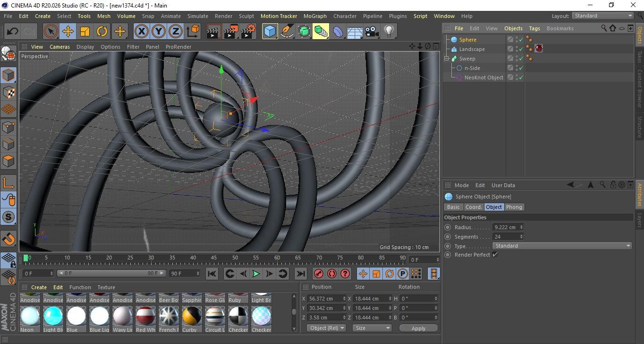Click the Position X input field
This screenshot has width=644, height=344.
click(327, 299)
